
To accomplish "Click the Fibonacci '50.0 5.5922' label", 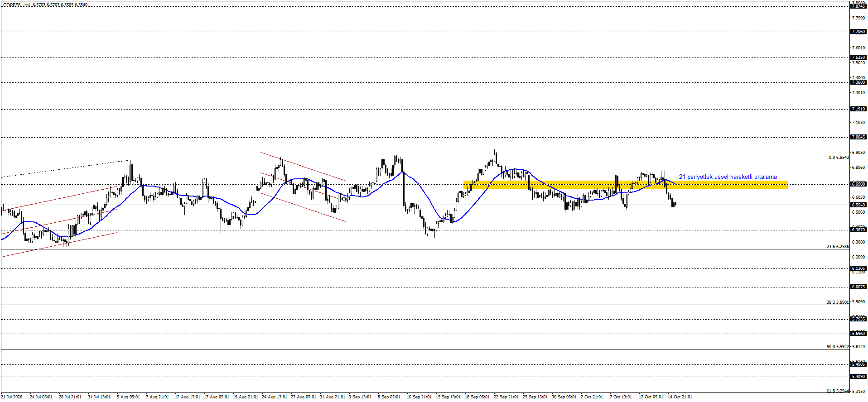I will (838, 347).
